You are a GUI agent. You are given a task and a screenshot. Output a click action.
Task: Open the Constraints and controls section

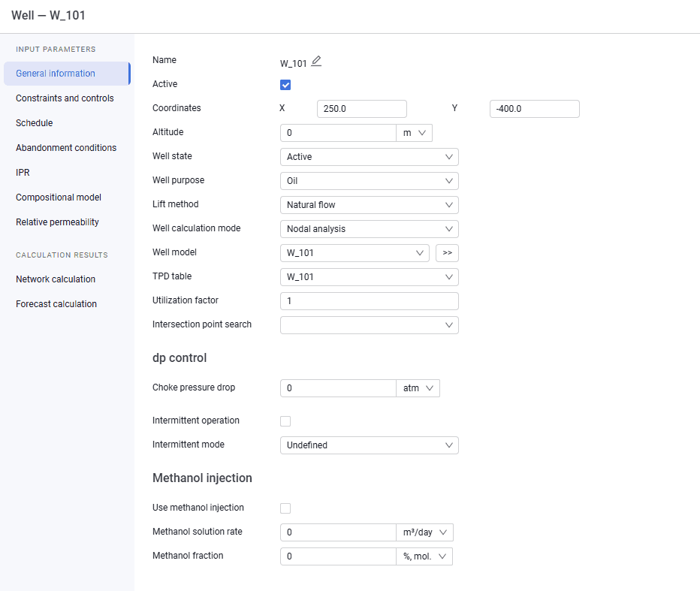pyautogui.click(x=65, y=98)
